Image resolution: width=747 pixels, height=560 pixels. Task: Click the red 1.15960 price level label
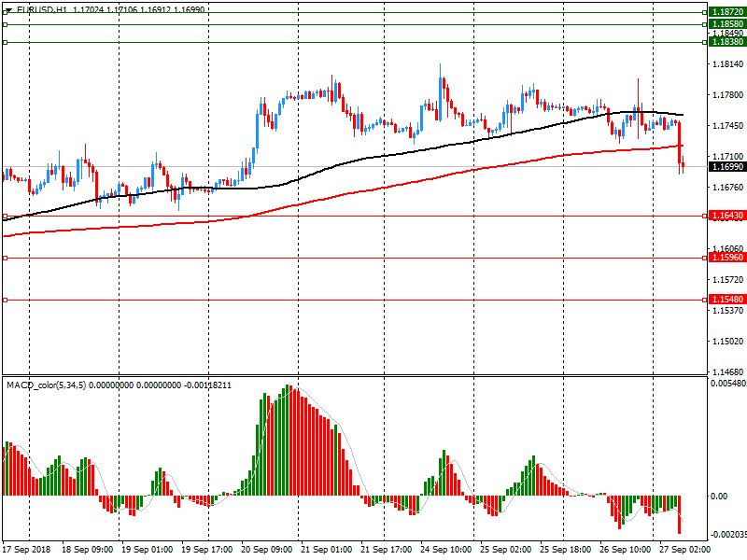[x=726, y=257]
